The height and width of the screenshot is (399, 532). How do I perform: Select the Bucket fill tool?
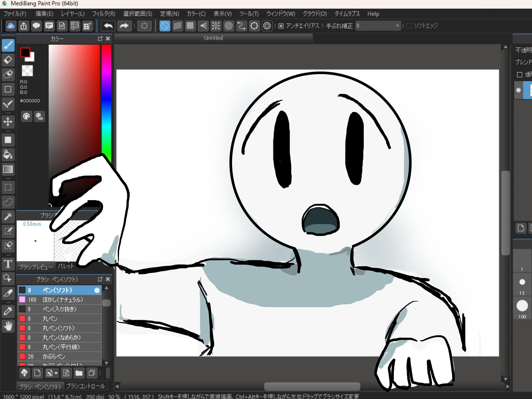coord(8,155)
